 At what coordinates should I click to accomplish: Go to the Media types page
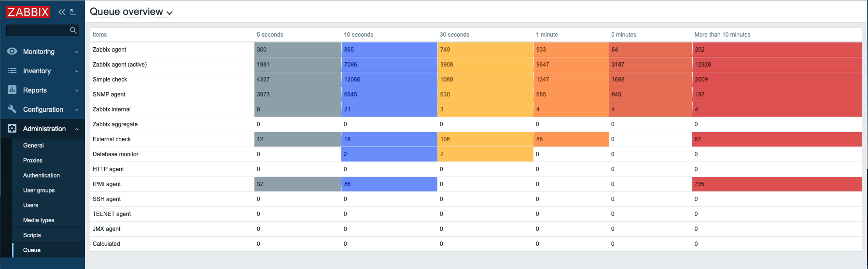39,220
